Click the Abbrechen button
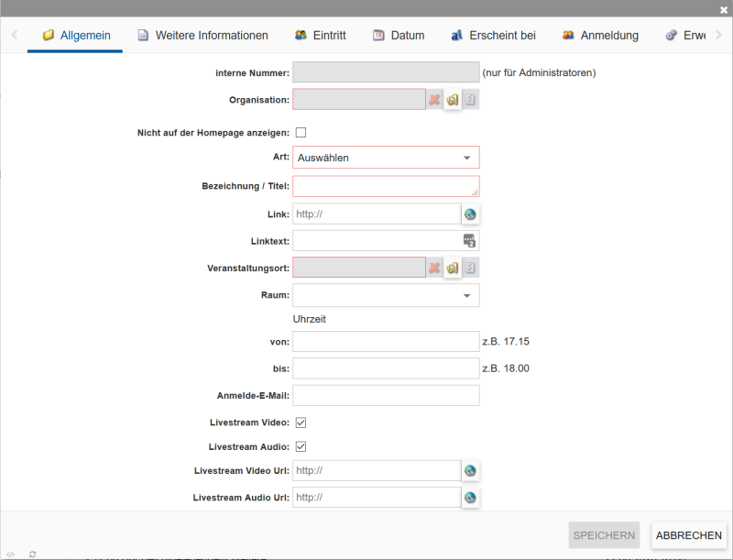 pyautogui.click(x=688, y=535)
